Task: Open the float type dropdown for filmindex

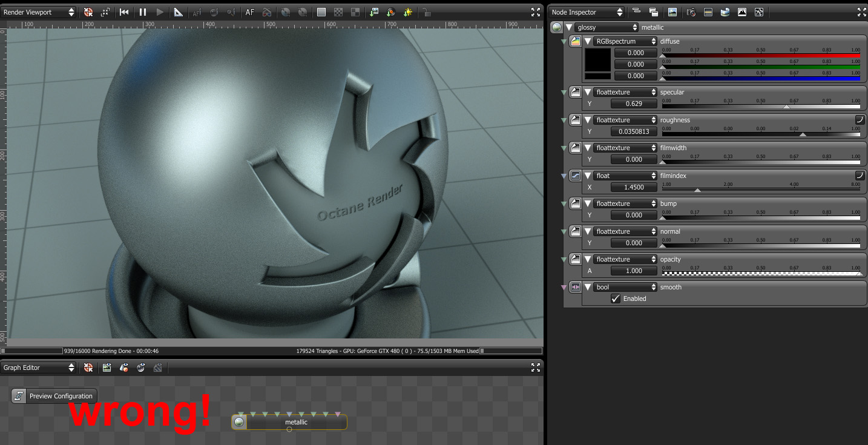Action: [625, 176]
